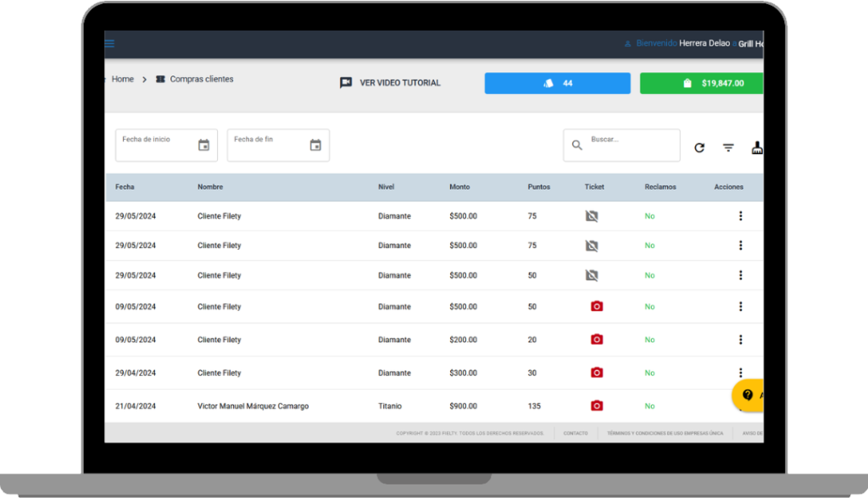This screenshot has height=498, width=868.
Task: Open actions menu for first 29/05/2024 row
Action: (x=740, y=216)
